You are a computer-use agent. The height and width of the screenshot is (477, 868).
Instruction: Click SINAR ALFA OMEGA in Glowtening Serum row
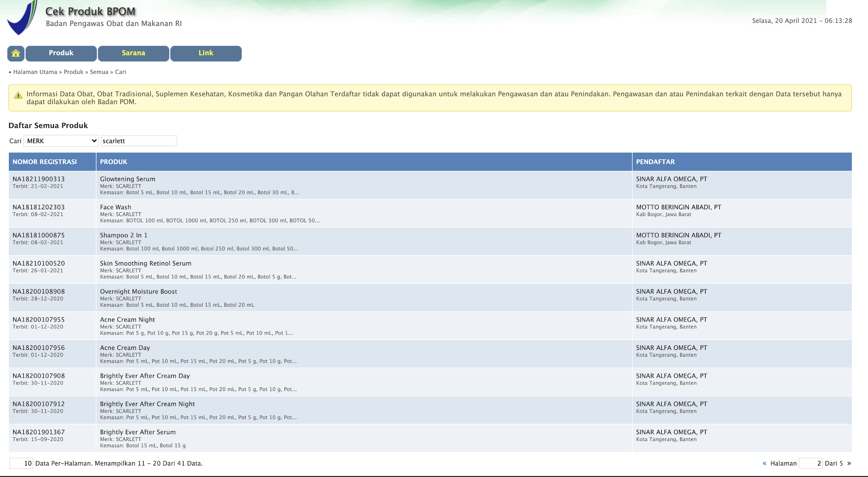(x=671, y=179)
